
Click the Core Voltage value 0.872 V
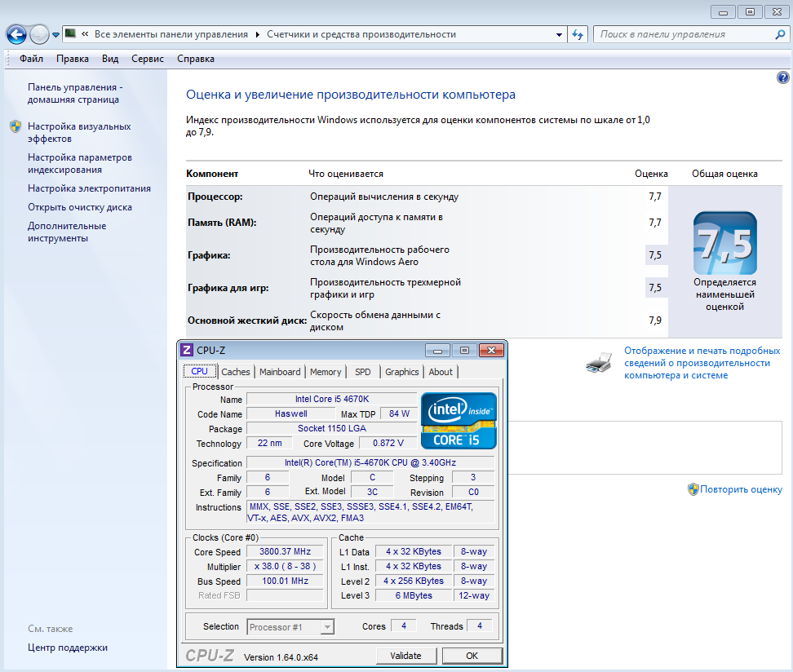click(388, 443)
